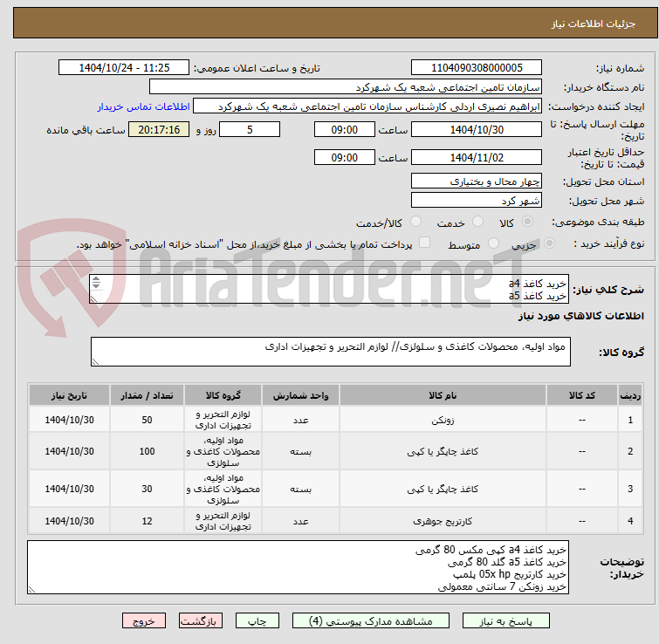
Task: Click the price validity hour 09:00 field
Action: click(344, 158)
